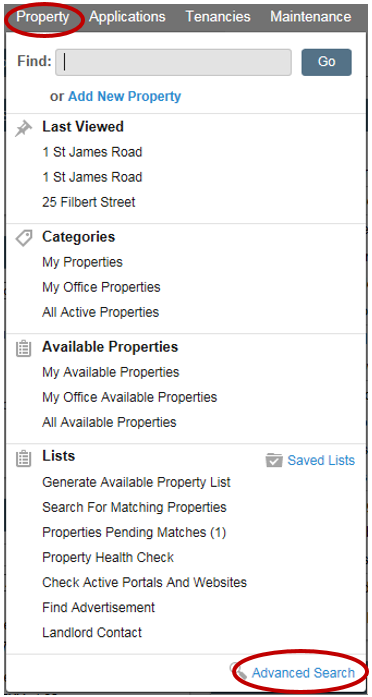Click the tag icon next to Categories
The width and height of the screenshot is (372, 697).
[x=24, y=238]
